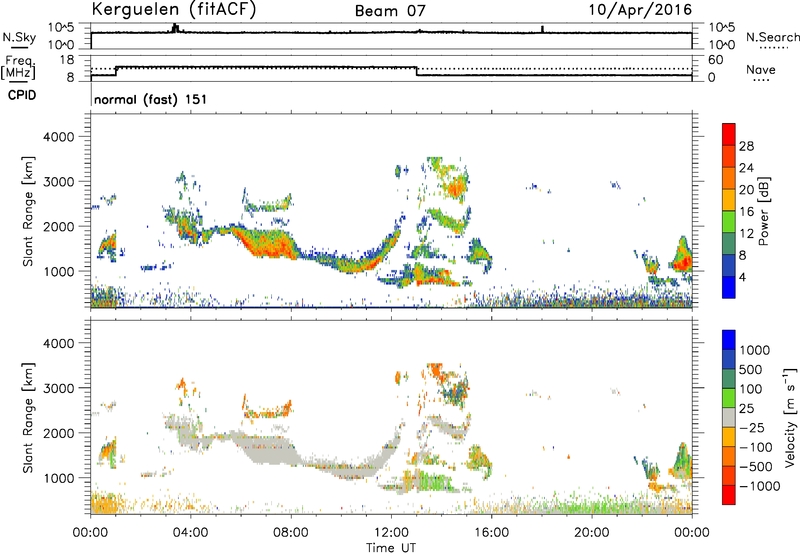This screenshot has width=800, height=554.
Task: Click the 'Freq. [MHz]' label
Action: point(18,68)
